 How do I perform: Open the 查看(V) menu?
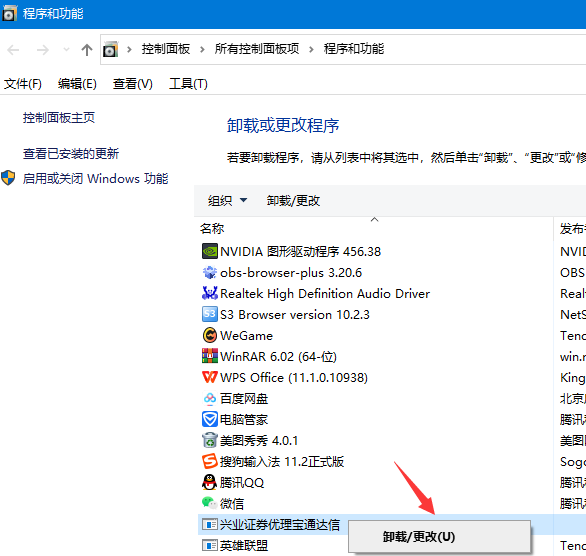tap(133, 84)
